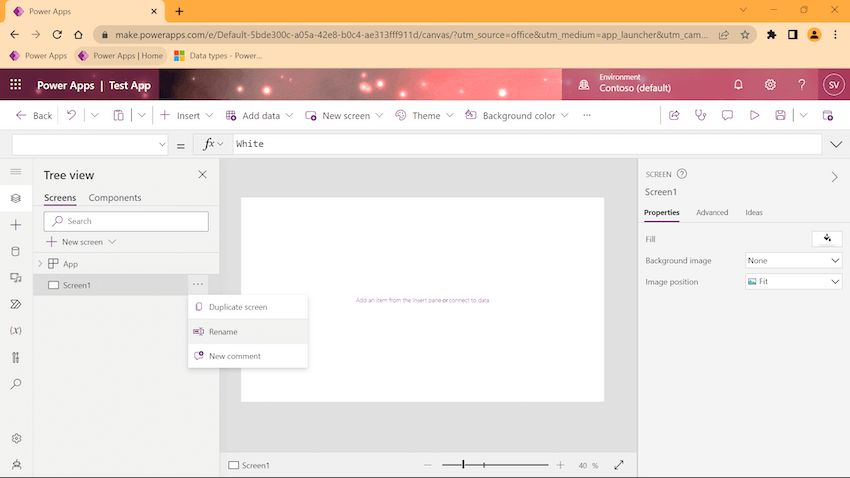Click the Back button
The image size is (850, 478).
pos(34,115)
